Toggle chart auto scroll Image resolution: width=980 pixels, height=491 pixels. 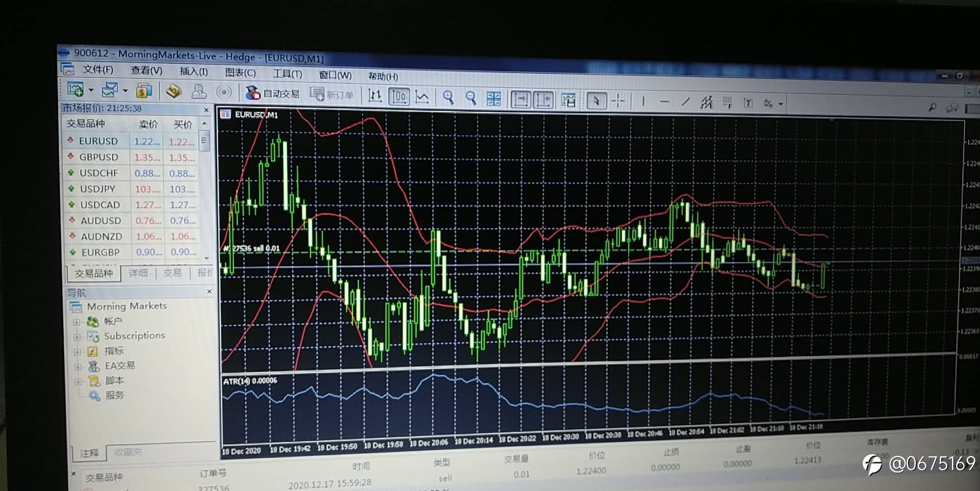click(x=521, y=99)
